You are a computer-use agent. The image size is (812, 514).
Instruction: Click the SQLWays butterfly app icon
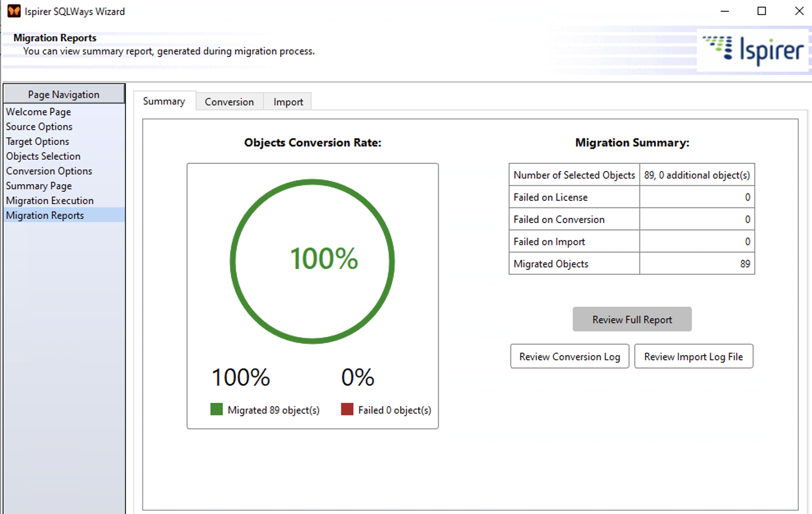(x=14, y=11)
